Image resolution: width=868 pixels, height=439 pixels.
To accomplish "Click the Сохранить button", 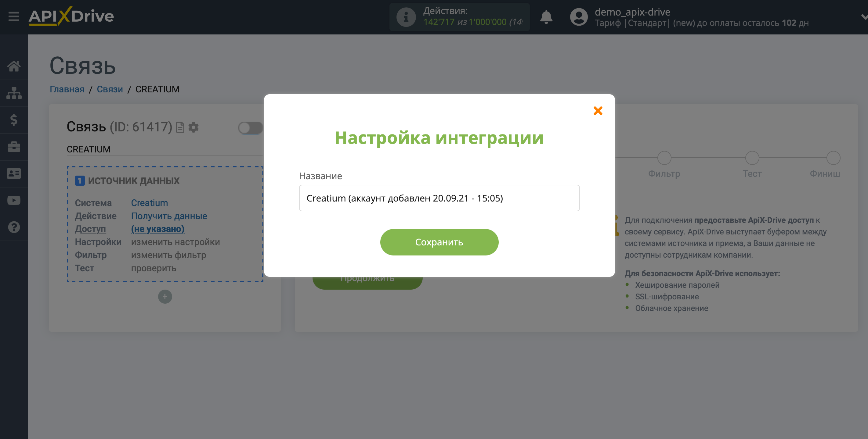I will pyautogui.click(x=439, y=242).
